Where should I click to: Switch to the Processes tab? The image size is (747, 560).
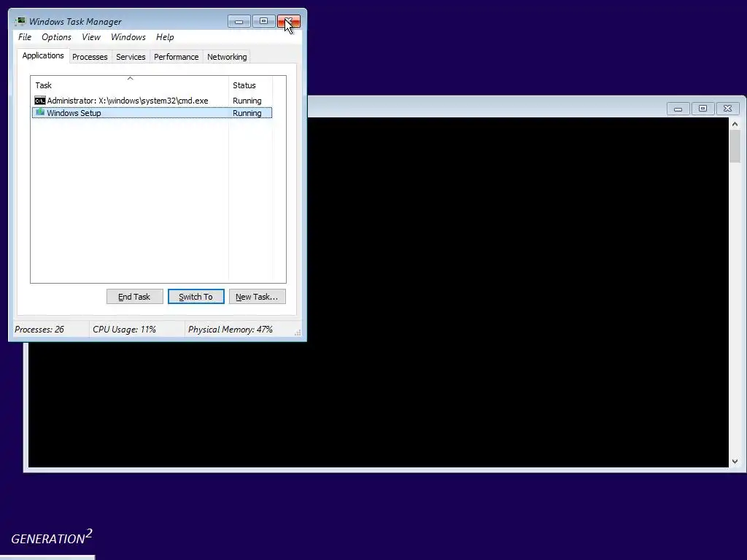(x=90, y=57)
